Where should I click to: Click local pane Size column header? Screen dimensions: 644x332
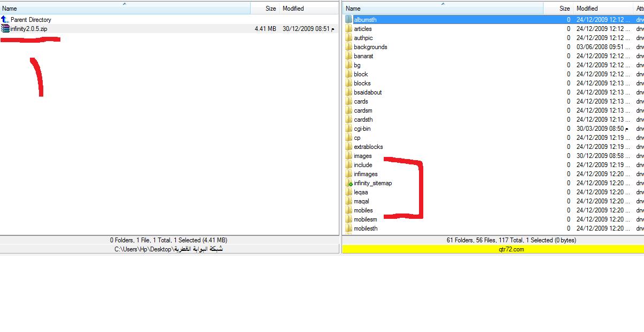coord(265,9)
